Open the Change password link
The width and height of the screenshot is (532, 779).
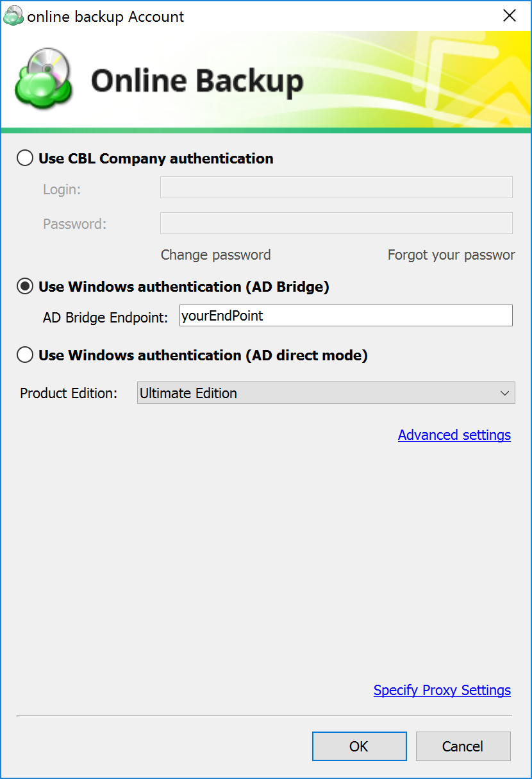[215, 255]
